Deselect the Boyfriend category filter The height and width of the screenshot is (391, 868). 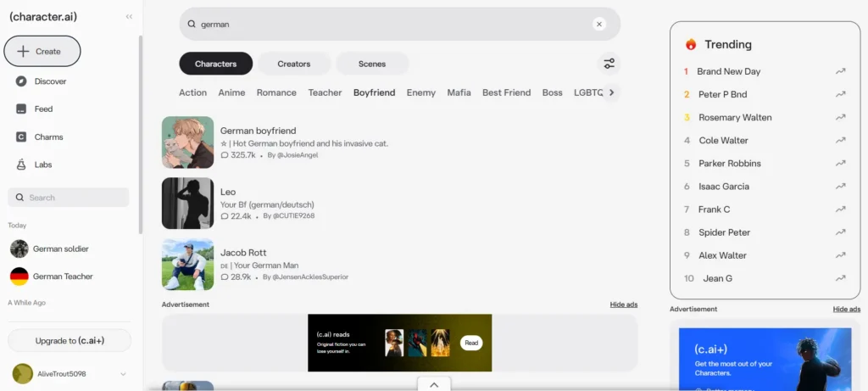[x=374, y=92]
